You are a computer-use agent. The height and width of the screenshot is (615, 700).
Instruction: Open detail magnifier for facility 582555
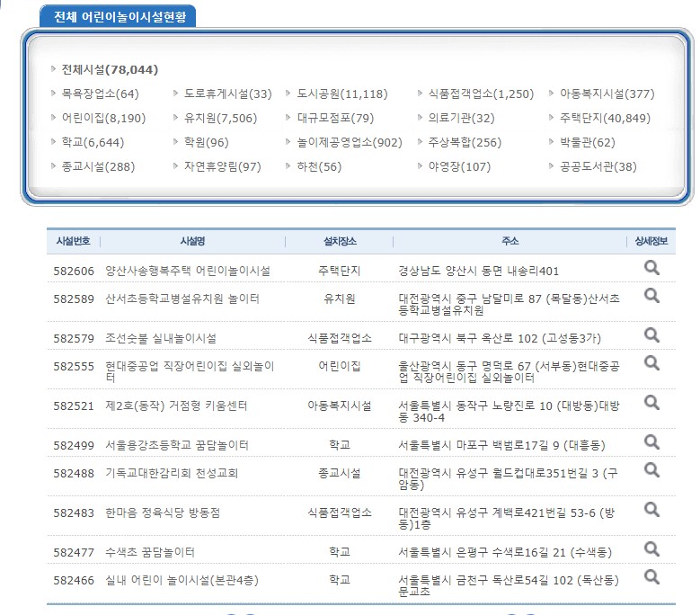coord(651,363)
